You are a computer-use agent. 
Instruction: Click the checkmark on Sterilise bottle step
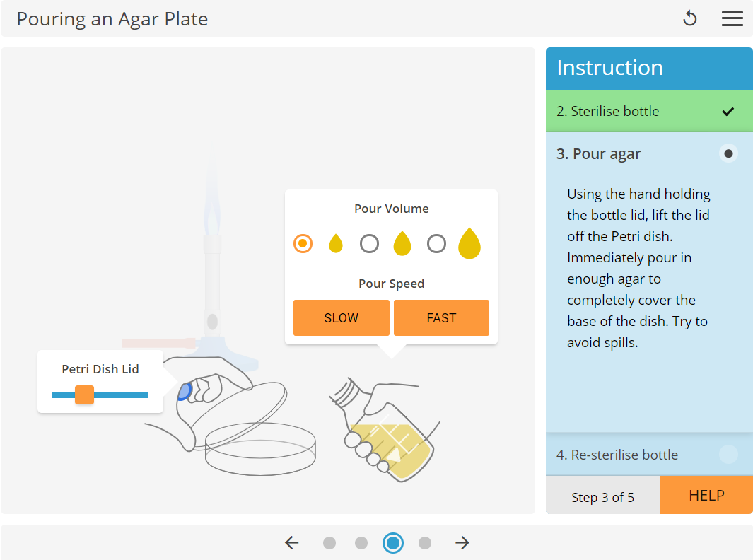[x=728, y=111]
